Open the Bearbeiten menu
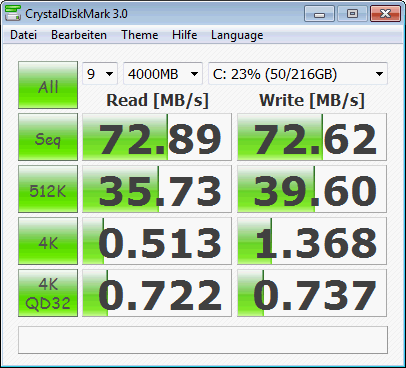This screenshot has height=368, width=406. click(x=79, y=35)
